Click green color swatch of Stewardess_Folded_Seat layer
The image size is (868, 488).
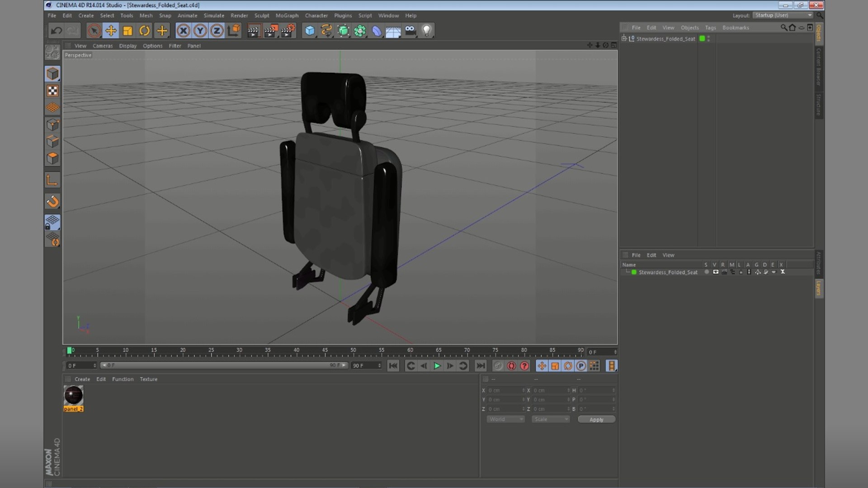(634, 272)
